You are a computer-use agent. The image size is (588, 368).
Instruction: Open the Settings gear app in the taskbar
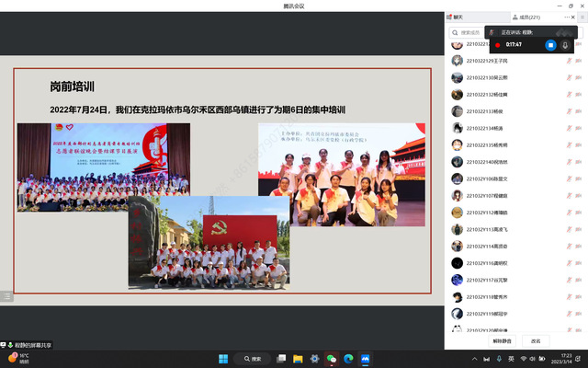tap(314, 359)
